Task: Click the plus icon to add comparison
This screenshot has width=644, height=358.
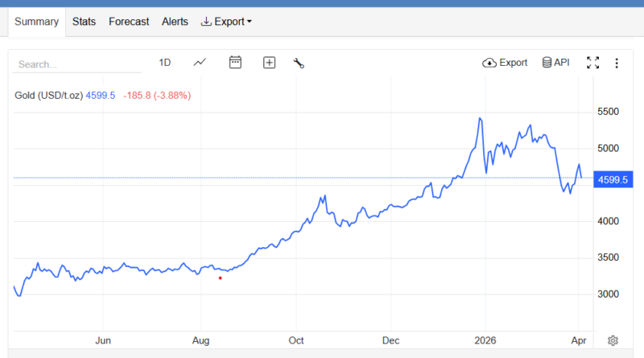Action: point(270,63)
